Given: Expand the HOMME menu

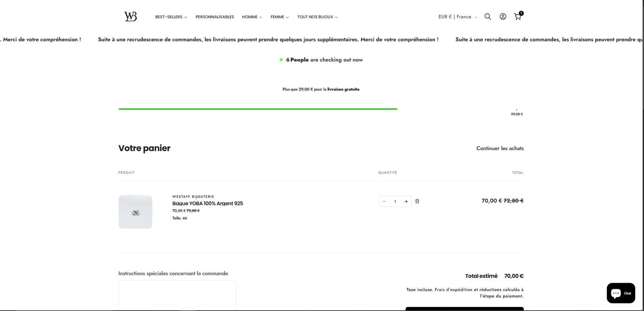Looking at the screenshot, I should click(x=252, y=17).
